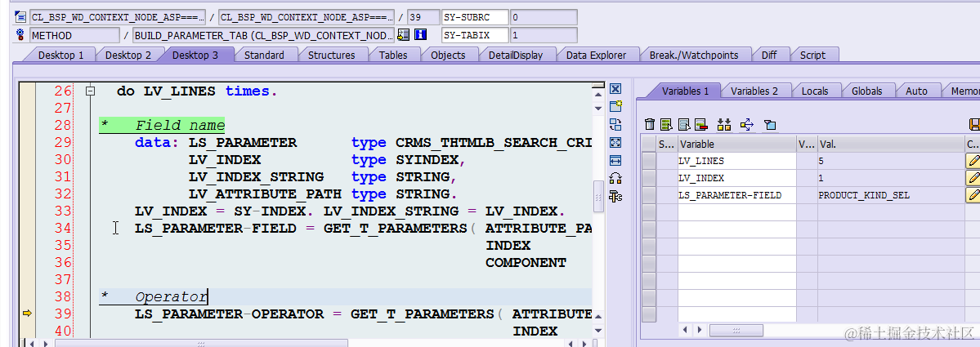This screenshot has height=347, width=980.
Task: Click the tool services hammer icon
Action: pos(615,198)
